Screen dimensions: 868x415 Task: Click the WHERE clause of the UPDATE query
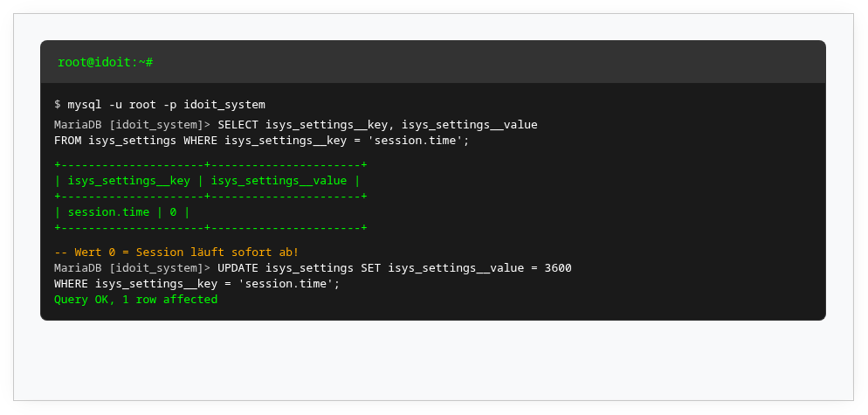pos(196,284)
